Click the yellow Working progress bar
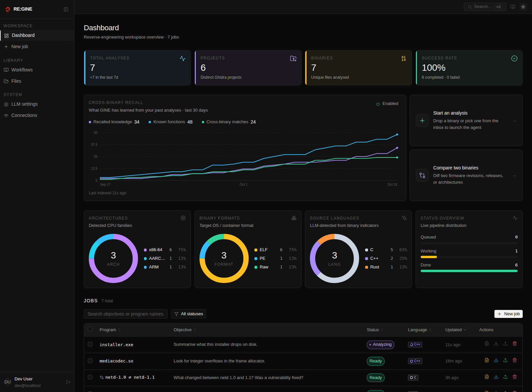This screenshot has height=392, width=532. pos(429,257)
